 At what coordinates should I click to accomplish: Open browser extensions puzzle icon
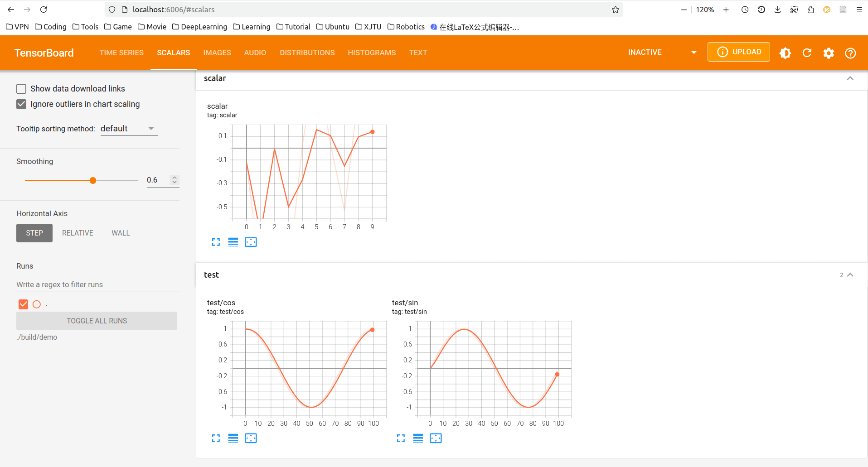[810, 10]
